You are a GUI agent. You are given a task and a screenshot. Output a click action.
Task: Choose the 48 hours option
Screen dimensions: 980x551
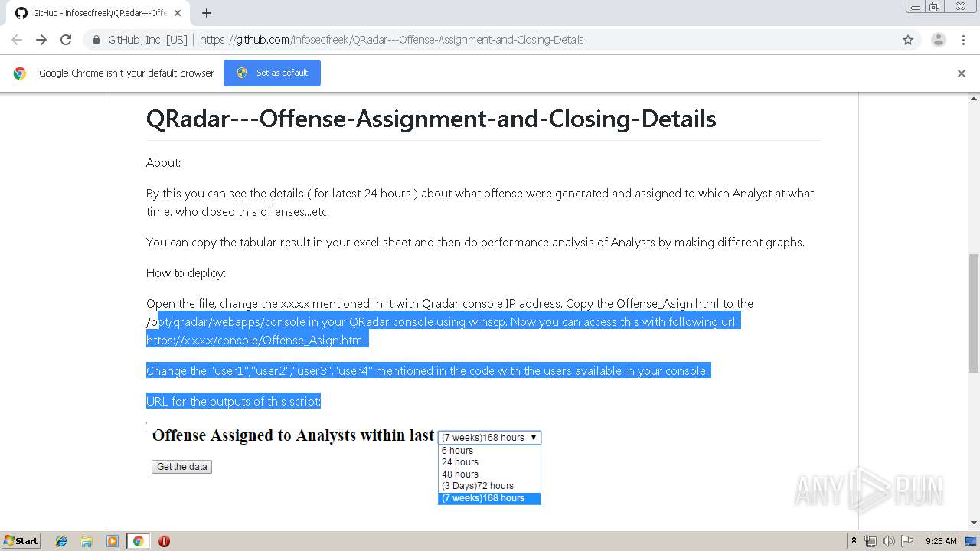(489, 474)
